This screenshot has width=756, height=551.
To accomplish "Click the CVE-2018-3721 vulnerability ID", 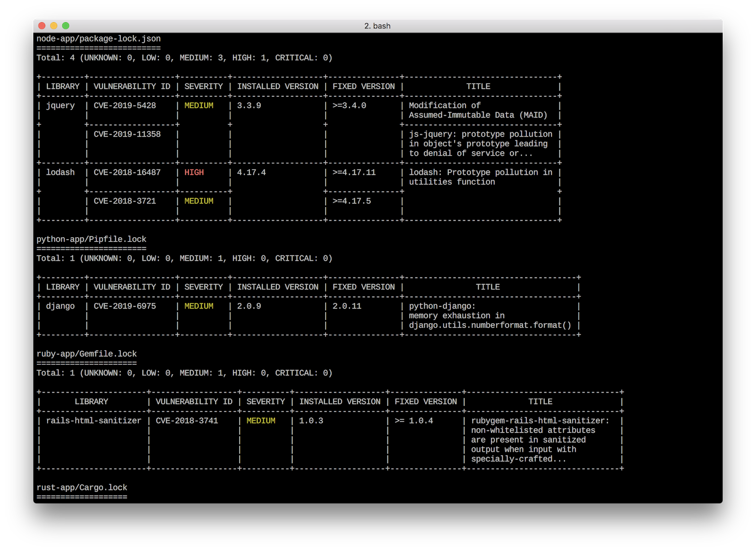I will point(124,201).
